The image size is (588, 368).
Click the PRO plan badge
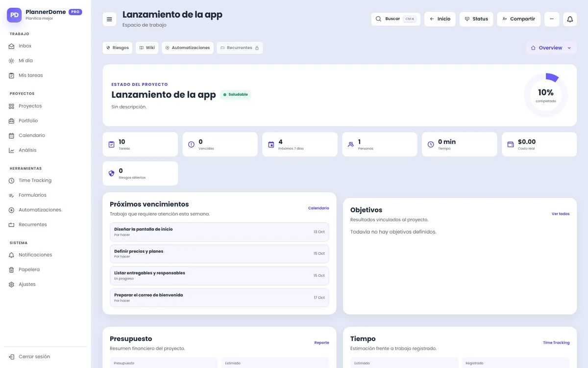point(75,12)
